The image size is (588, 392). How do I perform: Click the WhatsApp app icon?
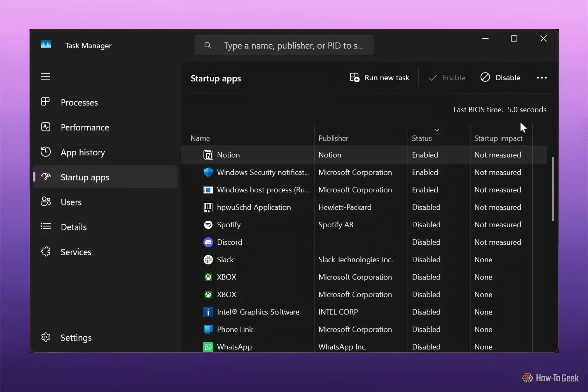coord(208,347)
